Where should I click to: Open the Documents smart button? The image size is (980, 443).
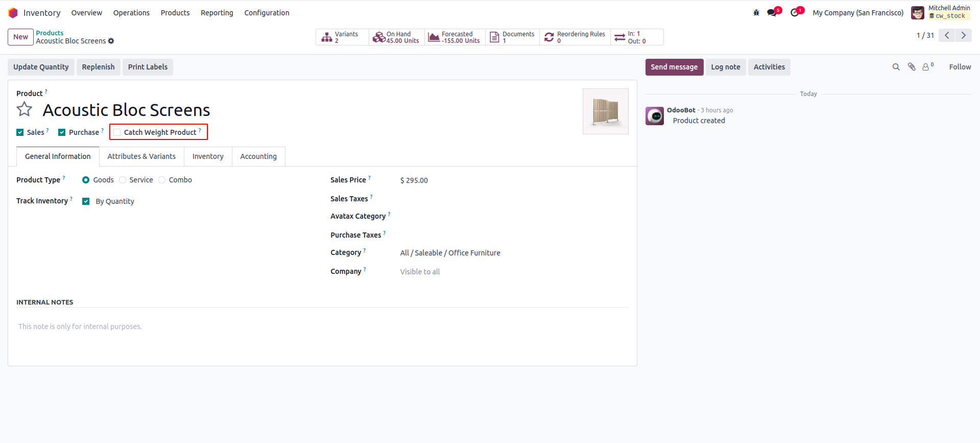point(512,37)
